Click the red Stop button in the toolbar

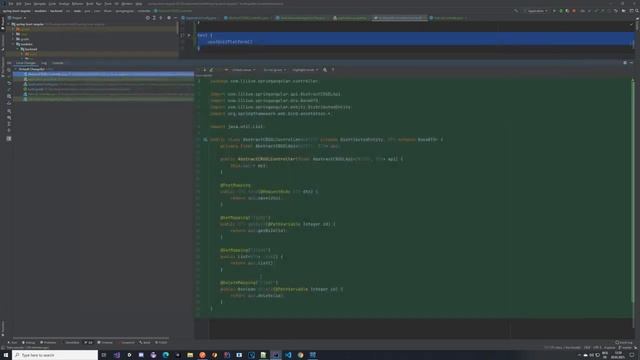(x=574, y=11)
